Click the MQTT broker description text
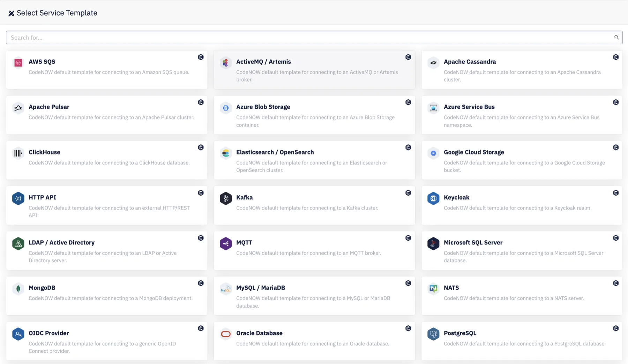628x364 pixels. coord(308,253)
